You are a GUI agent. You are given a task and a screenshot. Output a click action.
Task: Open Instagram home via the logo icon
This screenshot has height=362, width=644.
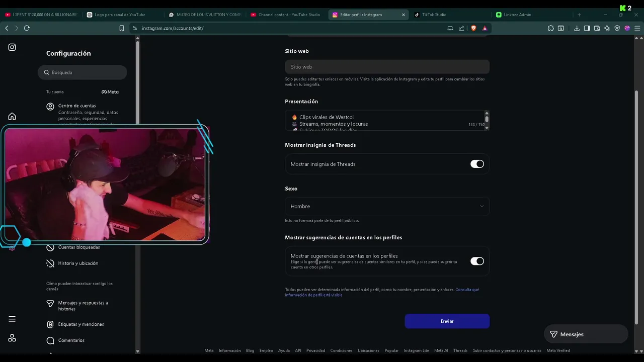point(12,47)
